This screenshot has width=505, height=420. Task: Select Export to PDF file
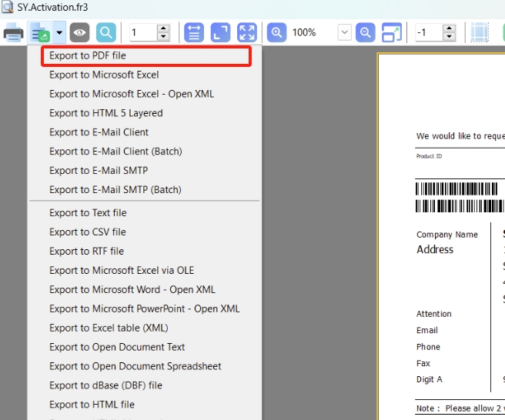coord(88,55)
